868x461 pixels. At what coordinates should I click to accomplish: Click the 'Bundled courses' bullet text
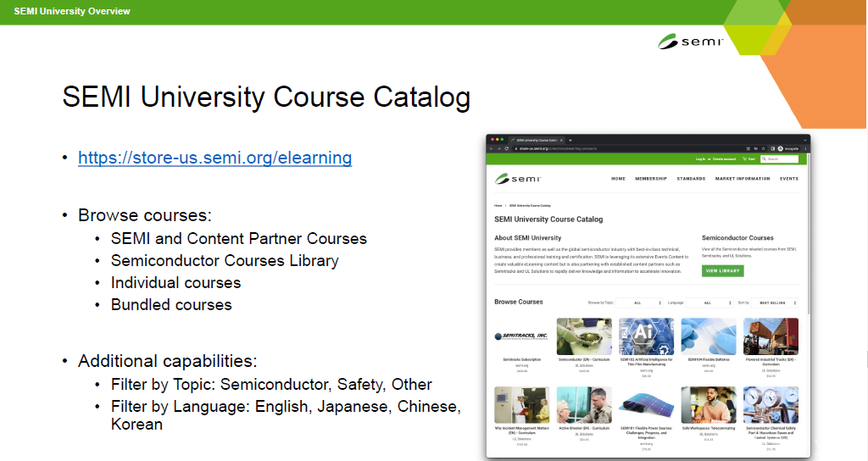[171, 305]
